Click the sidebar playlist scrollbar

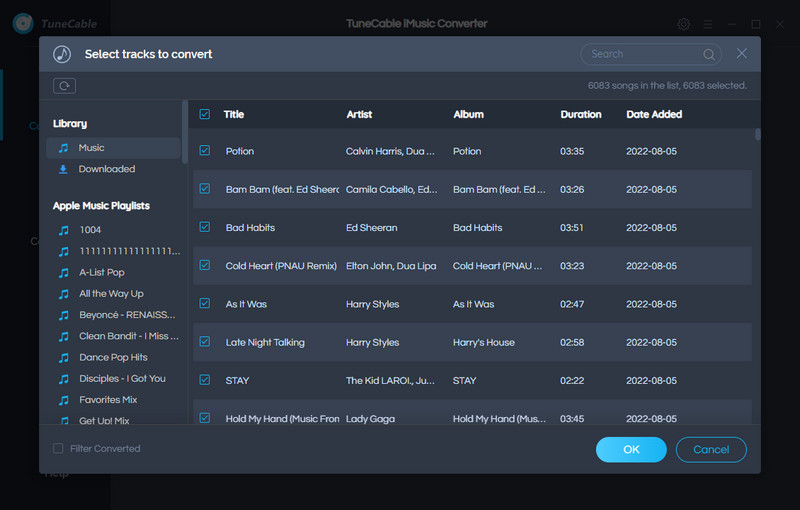point(185,133)
